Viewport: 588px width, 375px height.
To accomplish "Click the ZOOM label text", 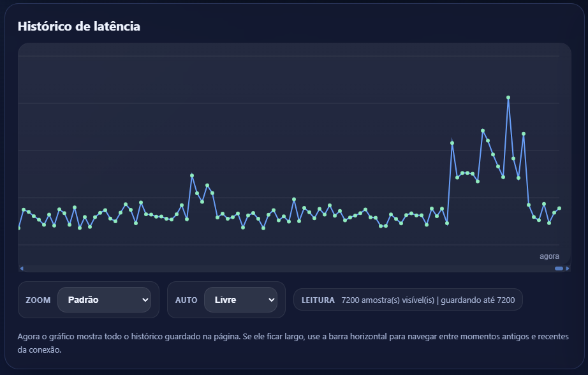I will click(x=38, y=300).
